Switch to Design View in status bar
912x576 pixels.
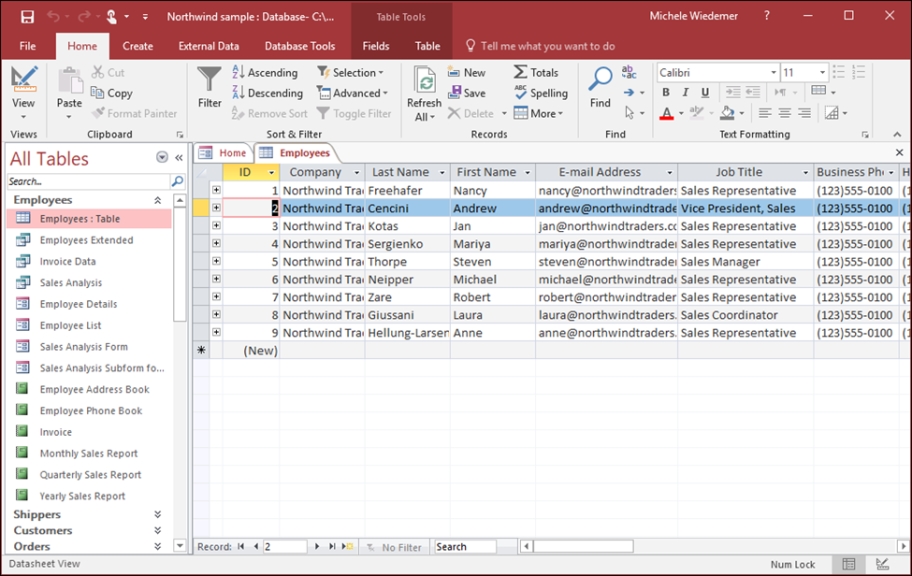(x=882, y=564)
